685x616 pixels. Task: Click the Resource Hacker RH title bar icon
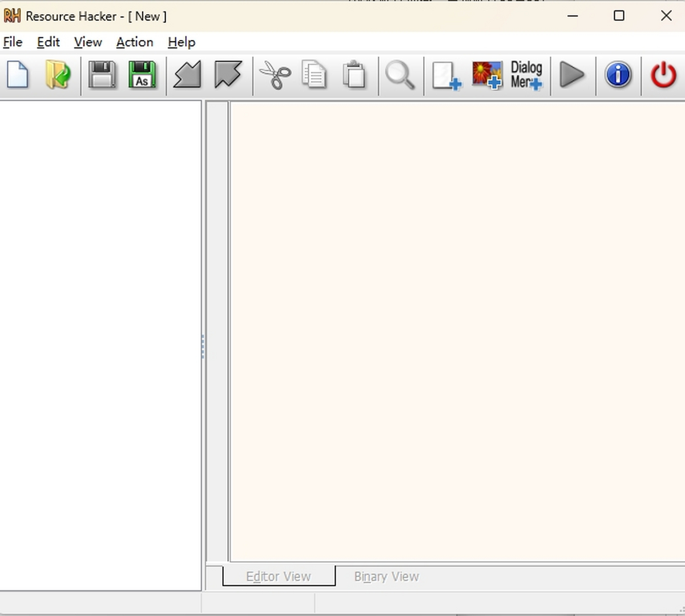(x=12, y=16)
